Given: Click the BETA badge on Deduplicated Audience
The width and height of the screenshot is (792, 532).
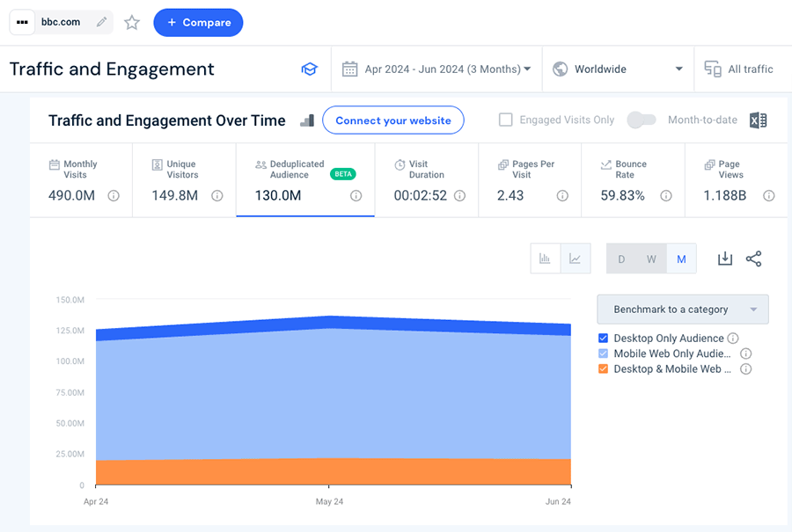Looking at the screenshot, I should point(343,174).
